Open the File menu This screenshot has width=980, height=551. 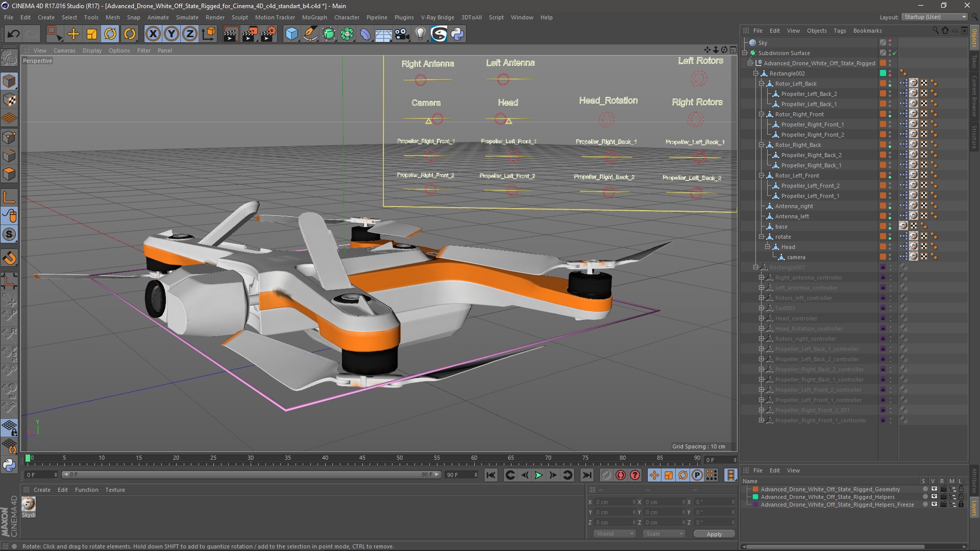tap(9, 17)
